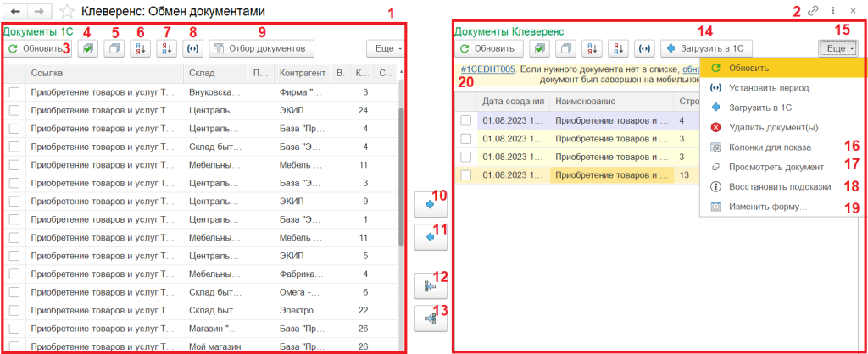
Task: Sort Документы 1С list descending
Action: 166,48
